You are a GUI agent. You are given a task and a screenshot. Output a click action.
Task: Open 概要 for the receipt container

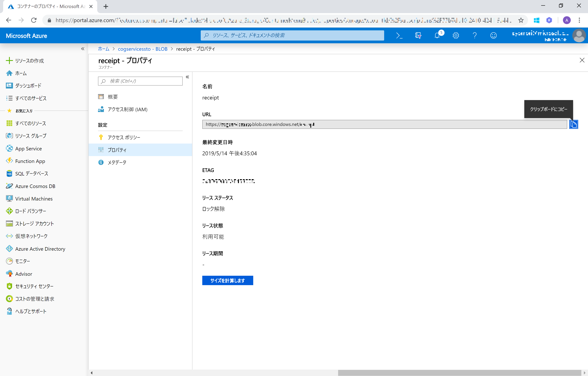coord(113,96)
